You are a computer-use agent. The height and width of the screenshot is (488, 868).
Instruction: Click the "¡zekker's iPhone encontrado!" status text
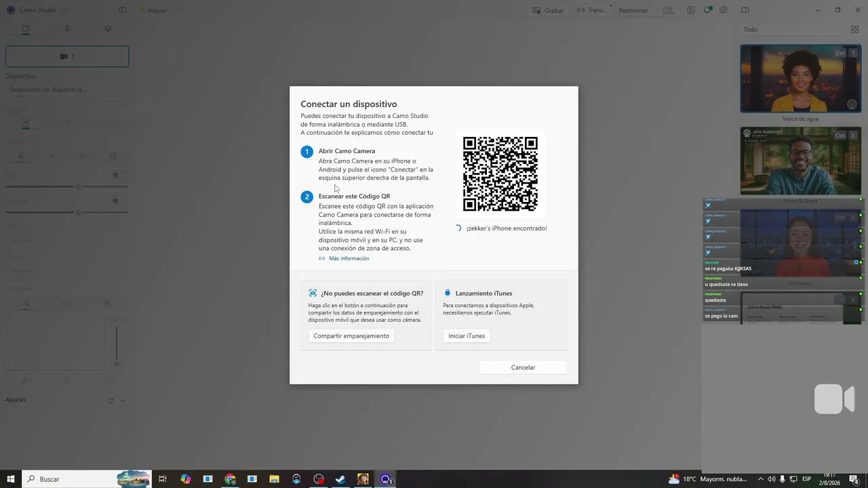tap(507, 228)
